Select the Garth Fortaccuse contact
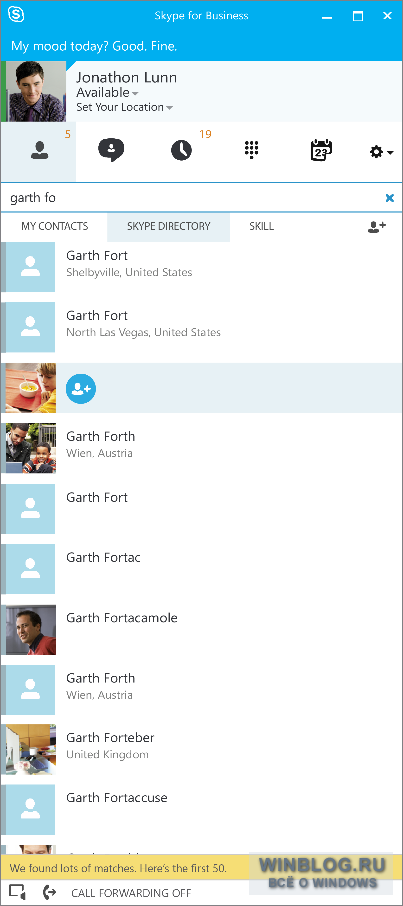403x906 pixels. click(201, 810)
